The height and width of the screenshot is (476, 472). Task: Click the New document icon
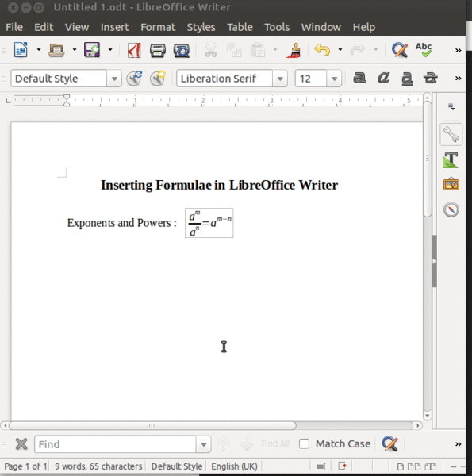(x=21, y=50)
